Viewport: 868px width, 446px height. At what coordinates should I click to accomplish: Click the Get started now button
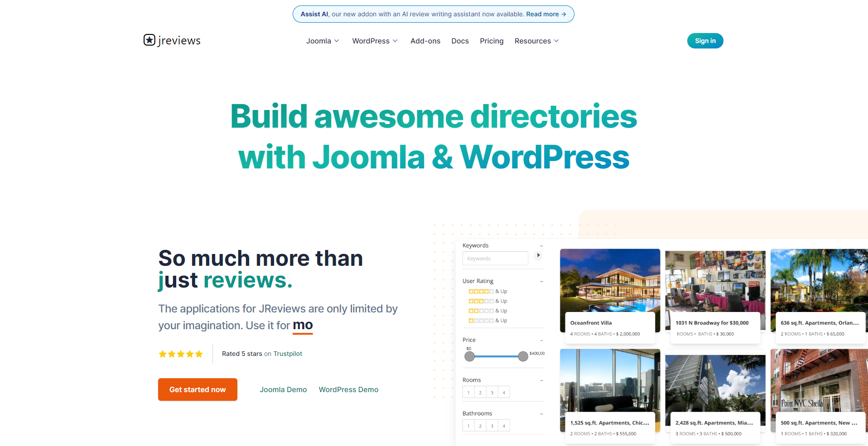coord(198,389)
